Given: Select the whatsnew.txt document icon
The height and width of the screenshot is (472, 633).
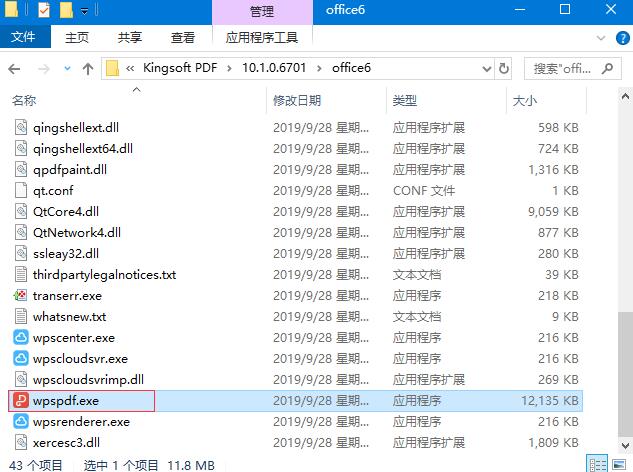Looking at the screenshot, I should pos(21,317).
